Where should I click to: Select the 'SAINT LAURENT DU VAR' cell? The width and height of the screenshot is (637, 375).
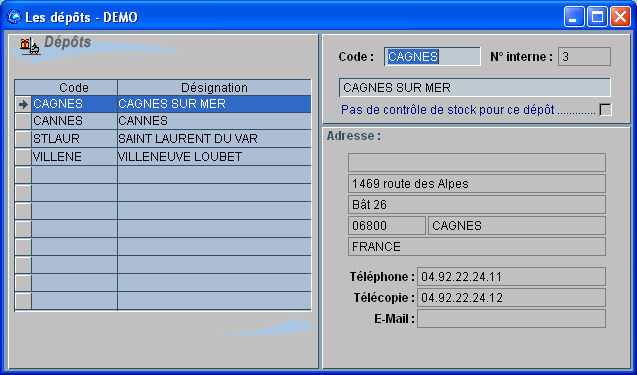click(x=214, y=139)
